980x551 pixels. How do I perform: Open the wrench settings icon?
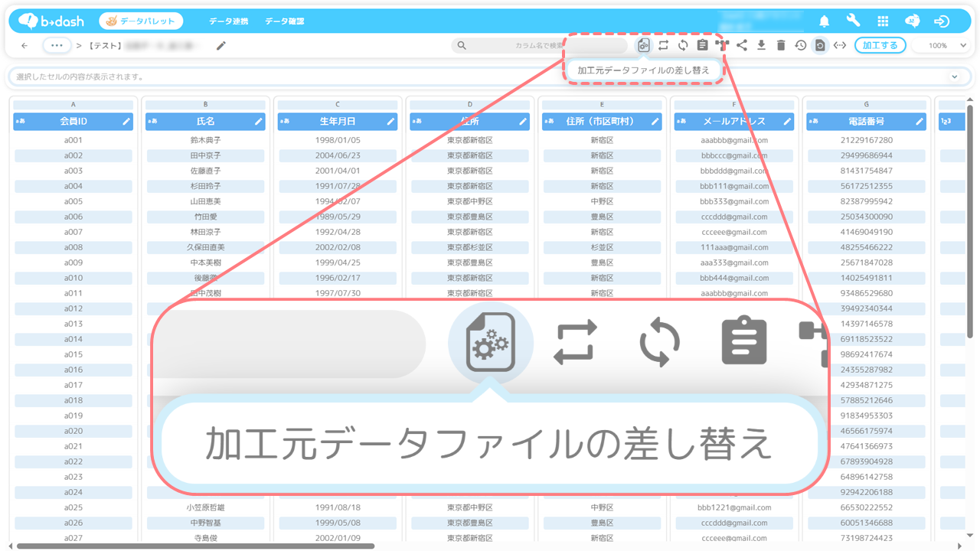pos(853,21)
